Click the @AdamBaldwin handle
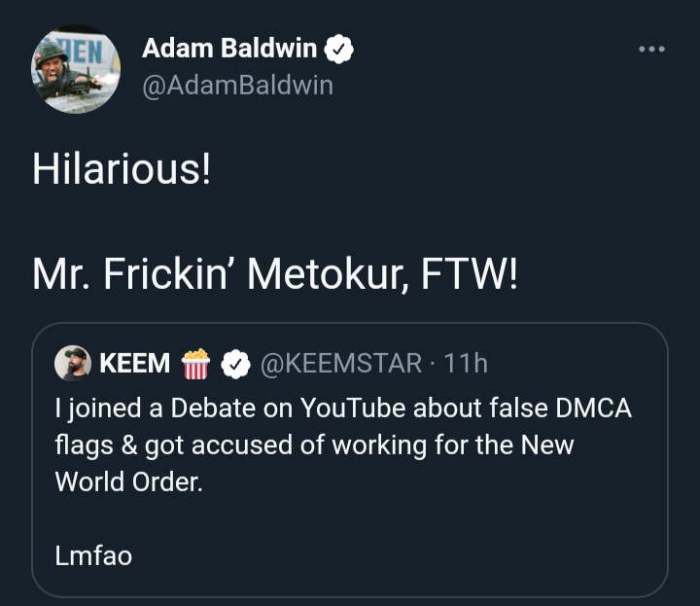The height and width of the screenshot is (606, 700). point(237,85)
